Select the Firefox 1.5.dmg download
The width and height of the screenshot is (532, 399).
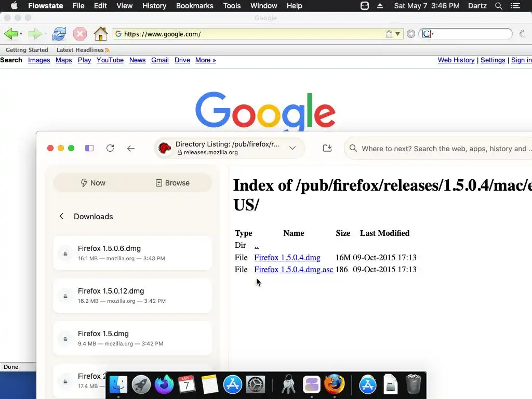click(x=132, y=338)
